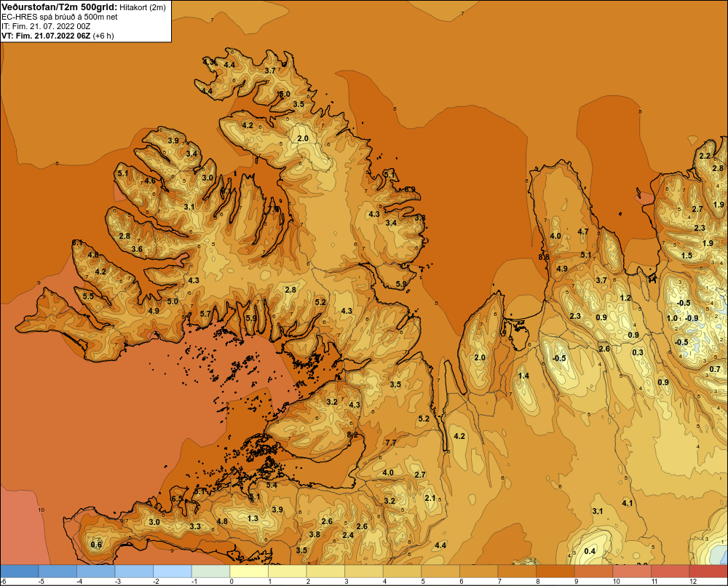
Task: Click the '-0.9' temperature value
Action: pos(692,318)
